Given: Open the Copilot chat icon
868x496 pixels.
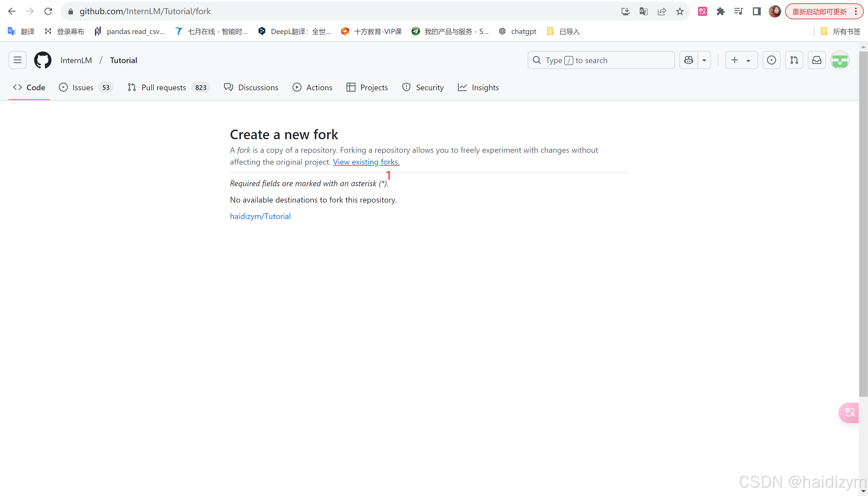Looking at the screenshot, I should (688, 60).
